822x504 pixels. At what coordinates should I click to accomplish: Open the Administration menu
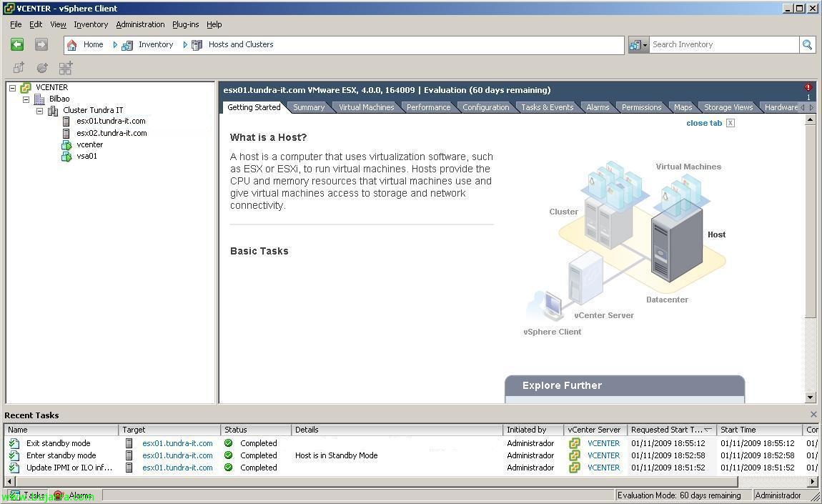[x=140, y=24]
